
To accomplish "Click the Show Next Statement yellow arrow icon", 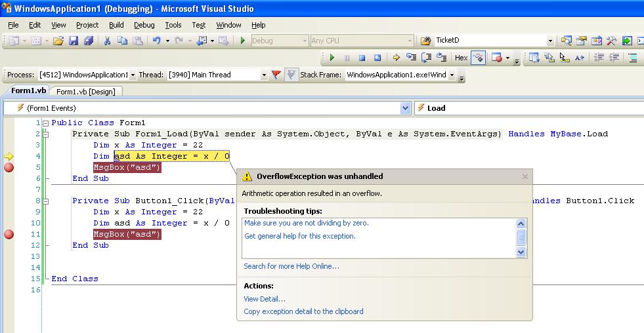I will click(396, 58).
